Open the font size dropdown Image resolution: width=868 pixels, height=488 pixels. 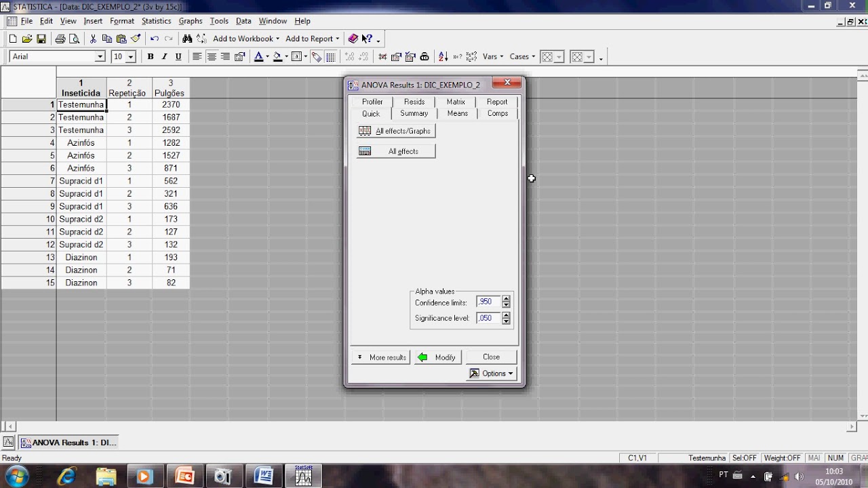pyautogui.click(x=131, y=57)
